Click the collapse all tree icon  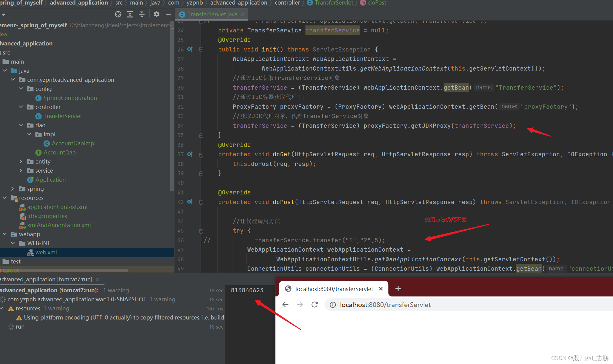[x=142, y=14]
